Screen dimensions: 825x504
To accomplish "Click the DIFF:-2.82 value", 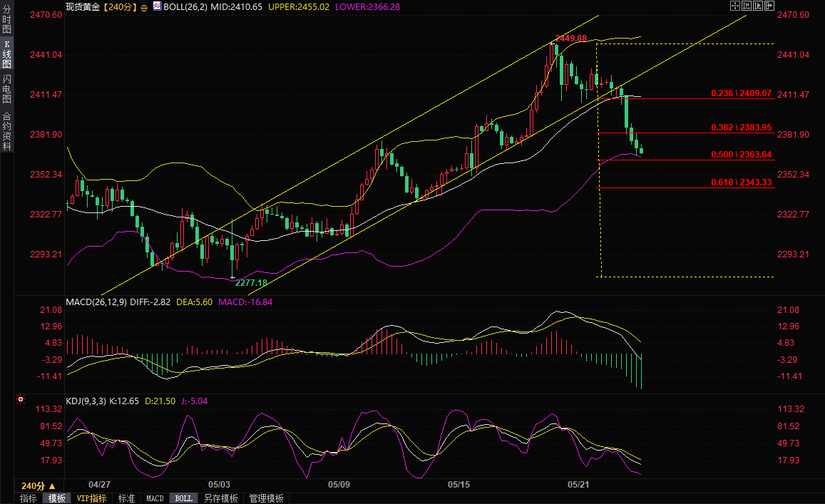I will click(x=150, y=302).
